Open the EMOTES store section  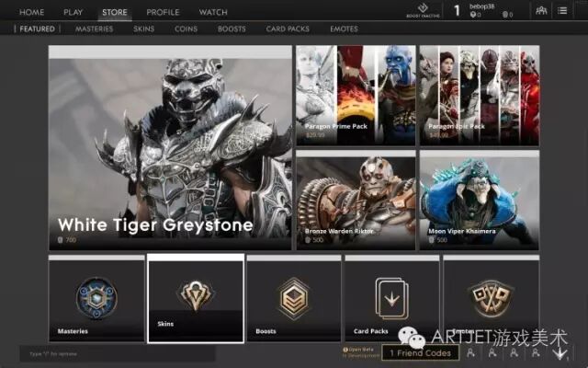tap(344, 29)
